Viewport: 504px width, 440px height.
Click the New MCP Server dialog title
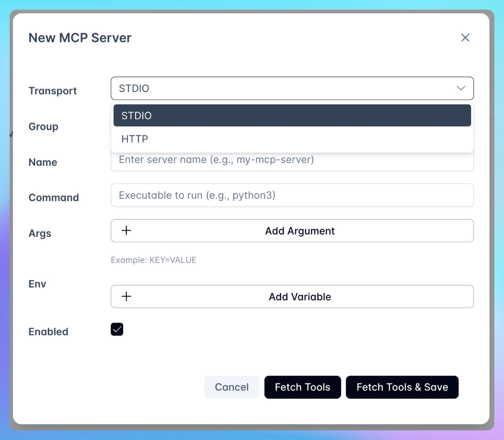click(80, 38)
